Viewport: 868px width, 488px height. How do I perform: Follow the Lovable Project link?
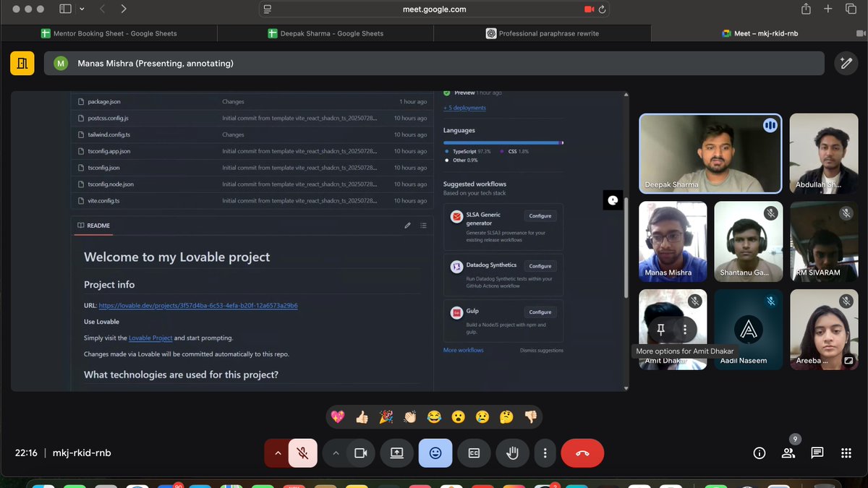[150, 338]
